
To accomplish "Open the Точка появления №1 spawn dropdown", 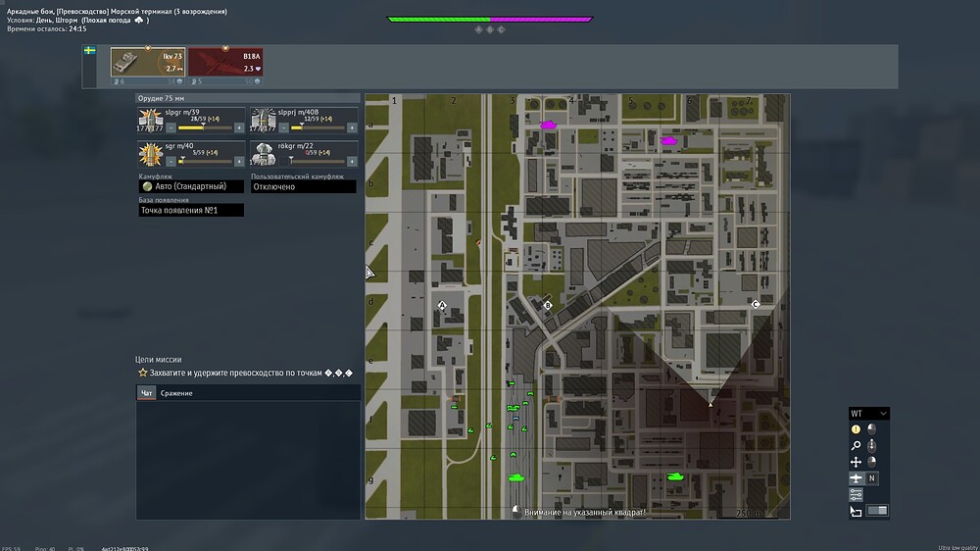I will pos(191,210).
